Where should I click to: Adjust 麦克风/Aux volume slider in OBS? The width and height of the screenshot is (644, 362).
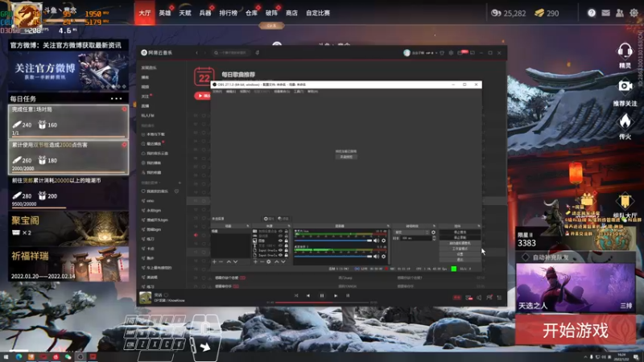tap(332, 241)
